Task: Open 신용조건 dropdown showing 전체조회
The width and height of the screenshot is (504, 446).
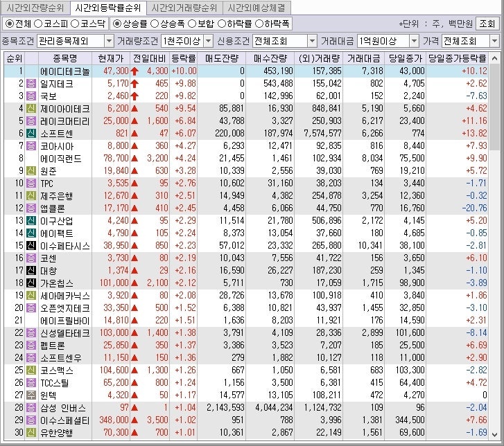Action: (x=284, y=41)
